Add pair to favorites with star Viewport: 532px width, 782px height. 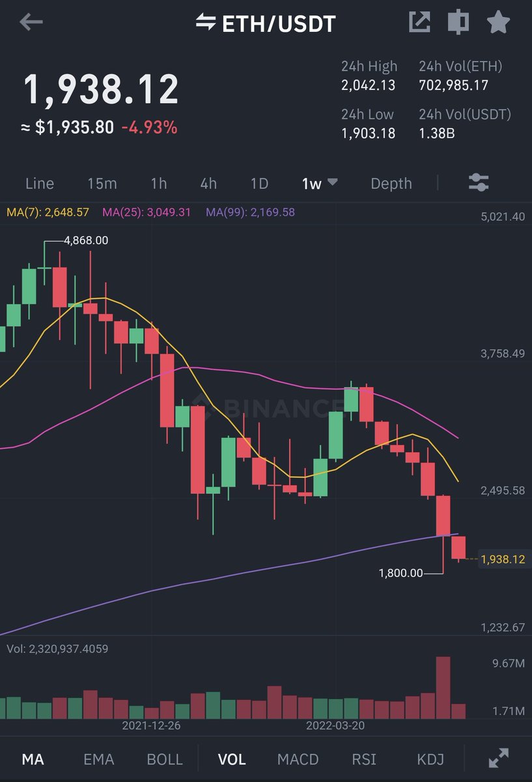pos(498,22)
